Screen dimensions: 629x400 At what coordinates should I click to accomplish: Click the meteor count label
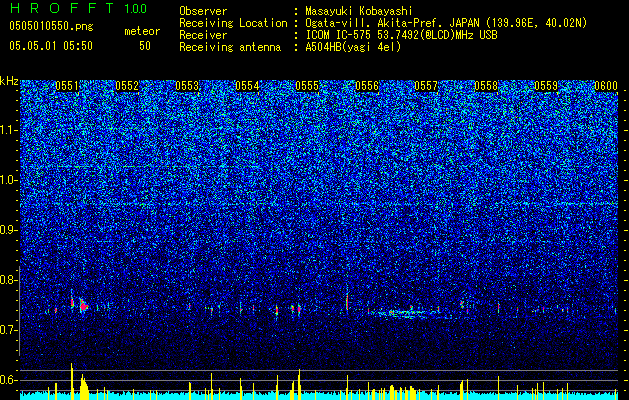pyautogui.click(x=142, y=31)
